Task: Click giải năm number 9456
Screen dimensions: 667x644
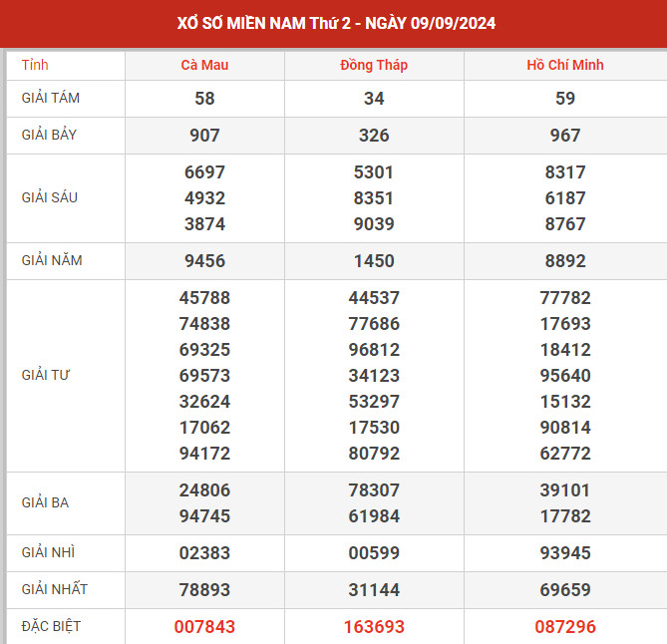Action: coord(204,261)
